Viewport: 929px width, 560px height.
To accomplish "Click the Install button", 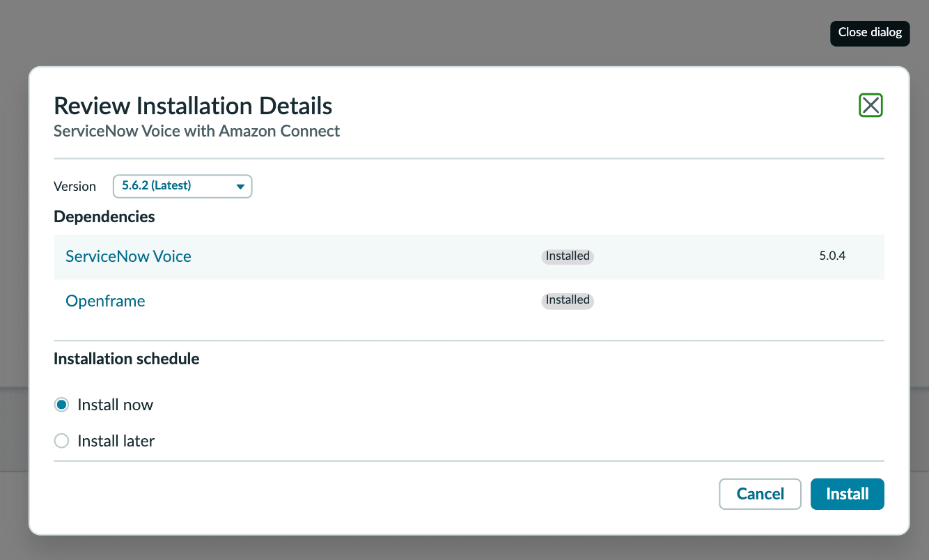I will click(848, 494).
